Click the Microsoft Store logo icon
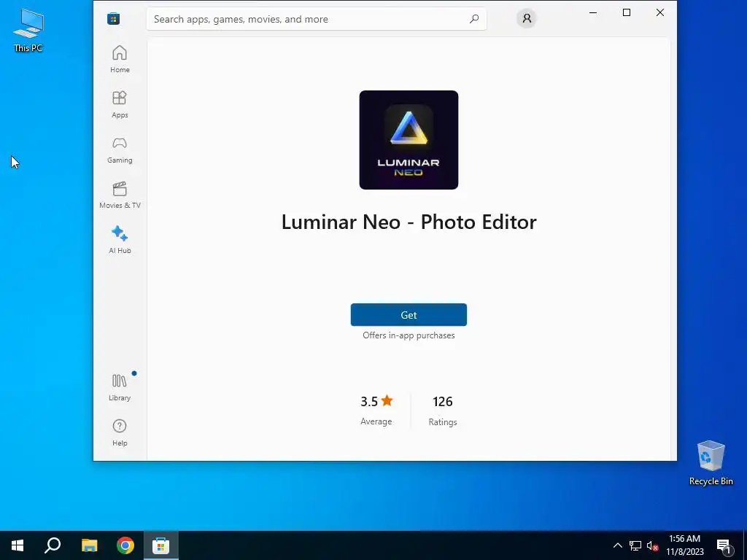This screenshot has height=560, width=747. 113,18
